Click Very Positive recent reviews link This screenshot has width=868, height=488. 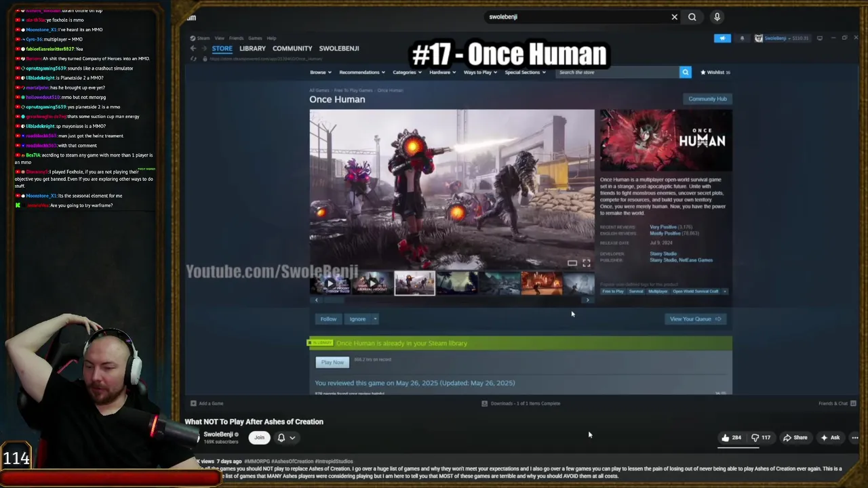pyautogui.click(x=663, y=227)
